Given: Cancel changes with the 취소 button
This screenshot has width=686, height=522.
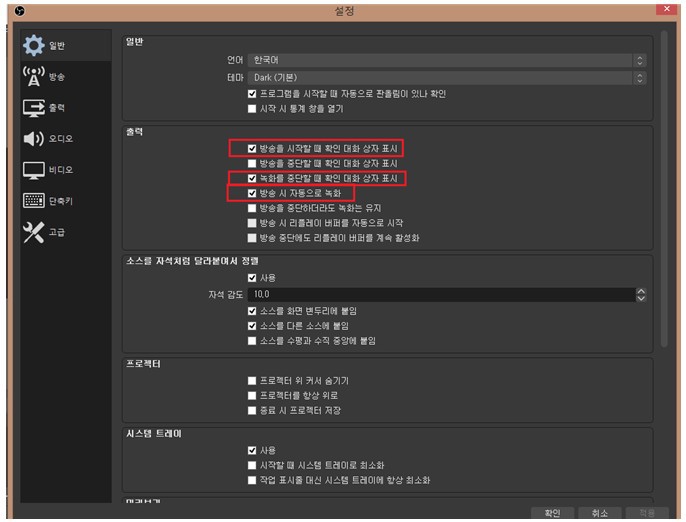Looking at the screenshot, I should (x=599, y=513).
